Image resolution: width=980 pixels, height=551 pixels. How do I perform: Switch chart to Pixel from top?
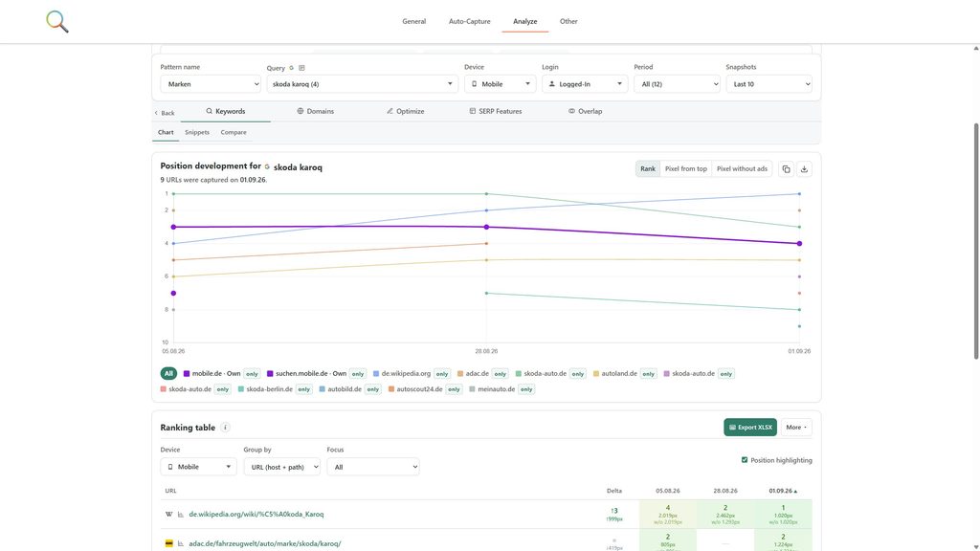tap(685, 168)
